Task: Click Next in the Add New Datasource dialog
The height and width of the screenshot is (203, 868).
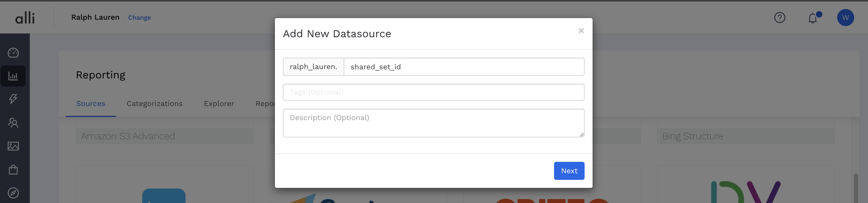Action: [x=569, y=171]
